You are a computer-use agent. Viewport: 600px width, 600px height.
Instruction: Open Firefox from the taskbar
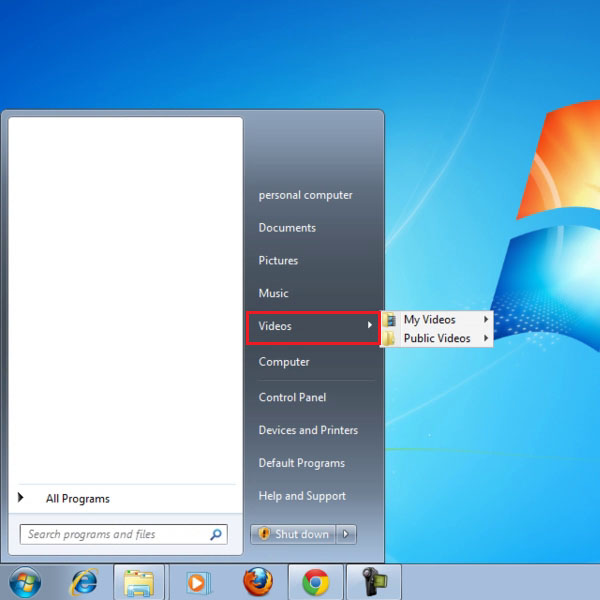pyautogui.click(x=258, y=582)
